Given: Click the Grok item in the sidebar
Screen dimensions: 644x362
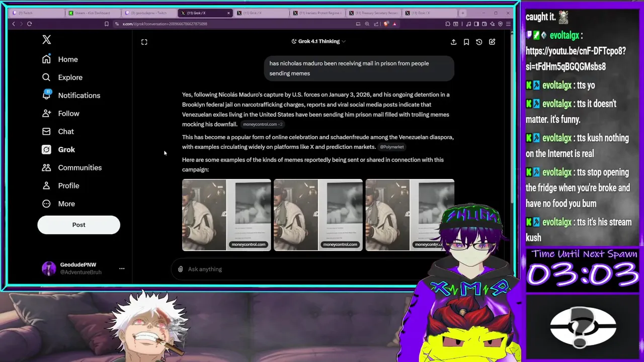Looking at the screenshot, I should (58, 150).
